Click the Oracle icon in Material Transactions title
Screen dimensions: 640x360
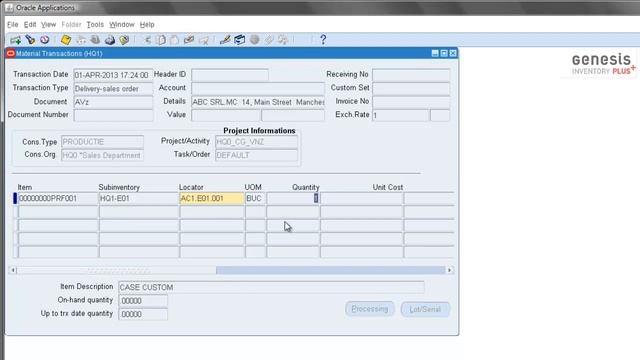tap(11, 53)
